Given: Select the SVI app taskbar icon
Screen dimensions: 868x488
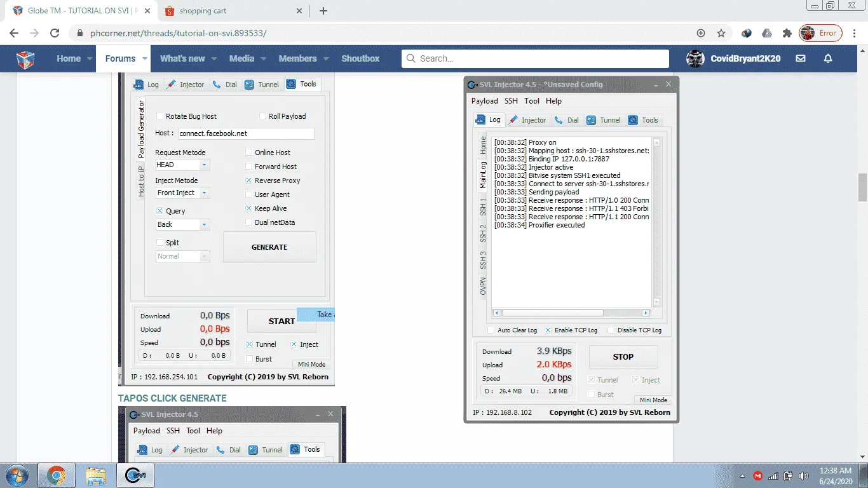Looking at the screenshot, I should pos(137,475).
